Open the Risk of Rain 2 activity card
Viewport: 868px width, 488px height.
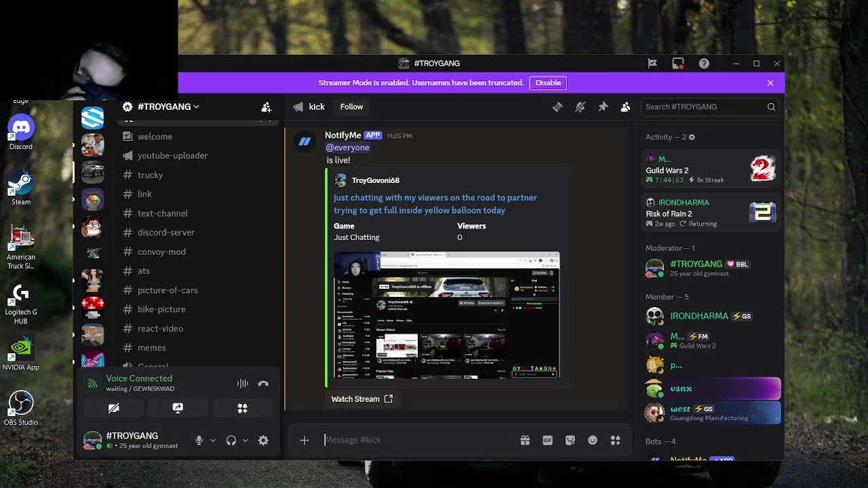pos(710,213)
